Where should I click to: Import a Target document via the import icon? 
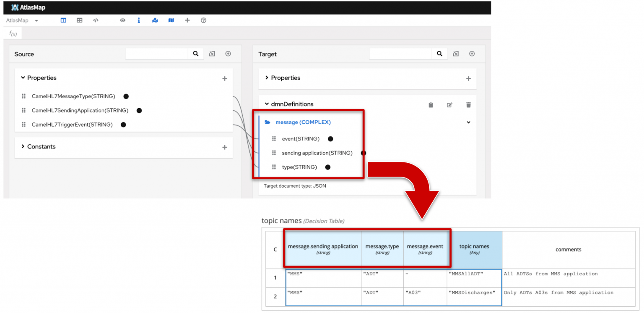coord(455,54)
